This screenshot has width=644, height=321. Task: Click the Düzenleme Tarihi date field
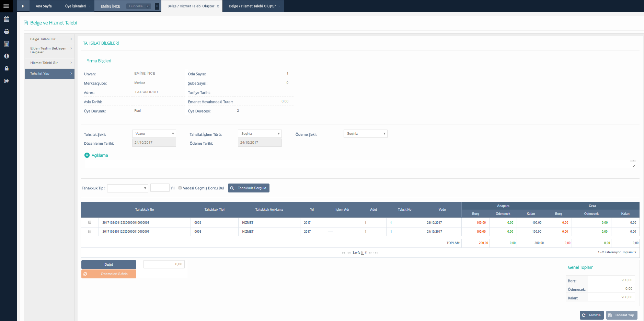[x=154, y=143]
